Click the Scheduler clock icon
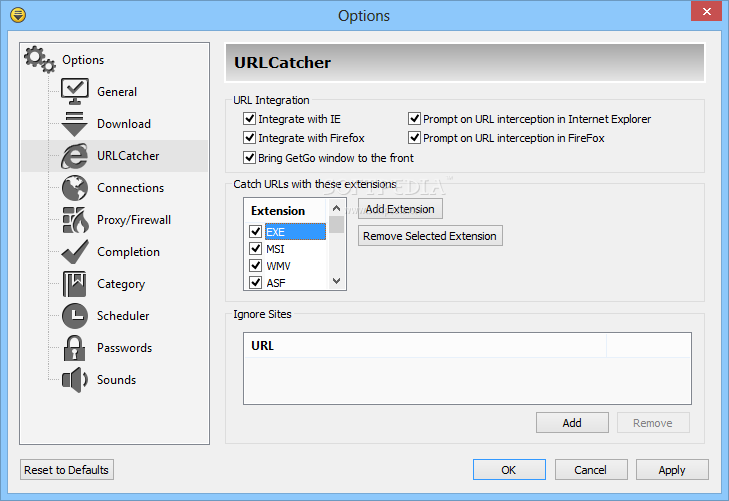The height and width of the screenshot is (501, 729). (75, 316)
